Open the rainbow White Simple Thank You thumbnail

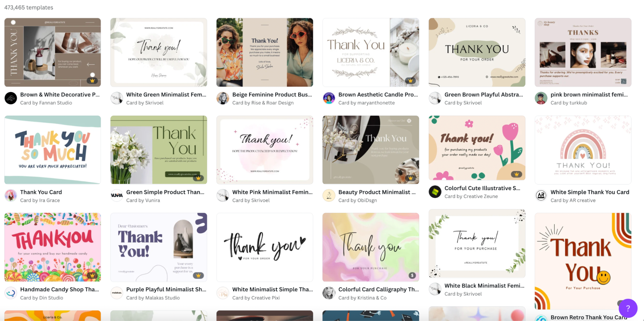(x=583, y=150)
